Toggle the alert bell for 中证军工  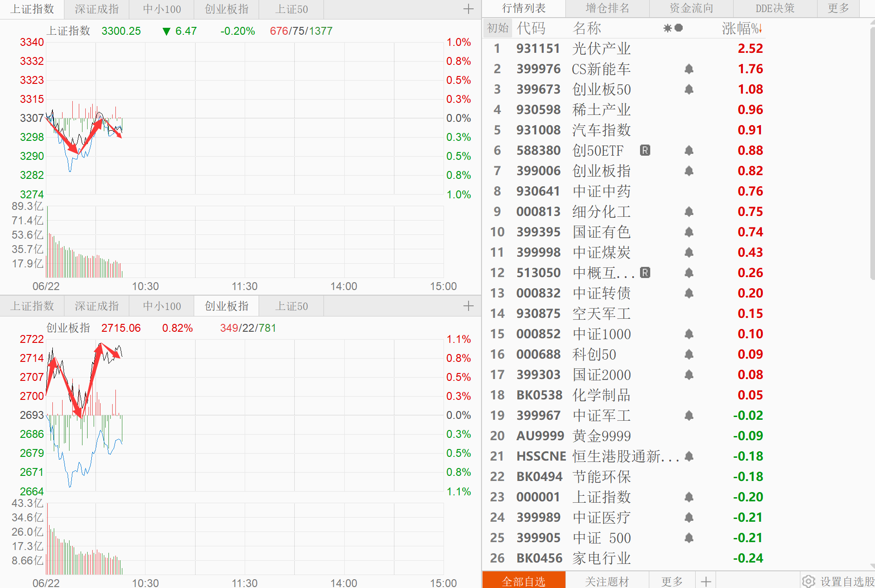click(x=689, y=416)
